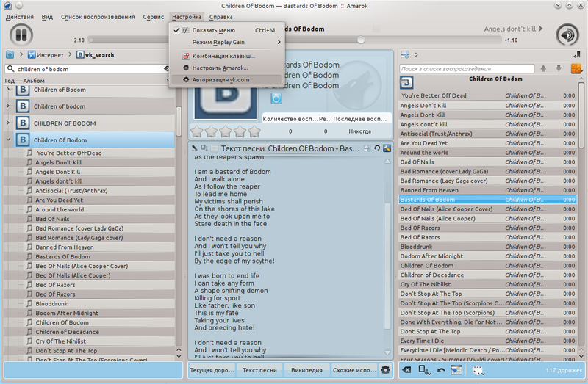588x384 pixels.
Task: Open the Список воспроизведения menu
Action: 98,17
